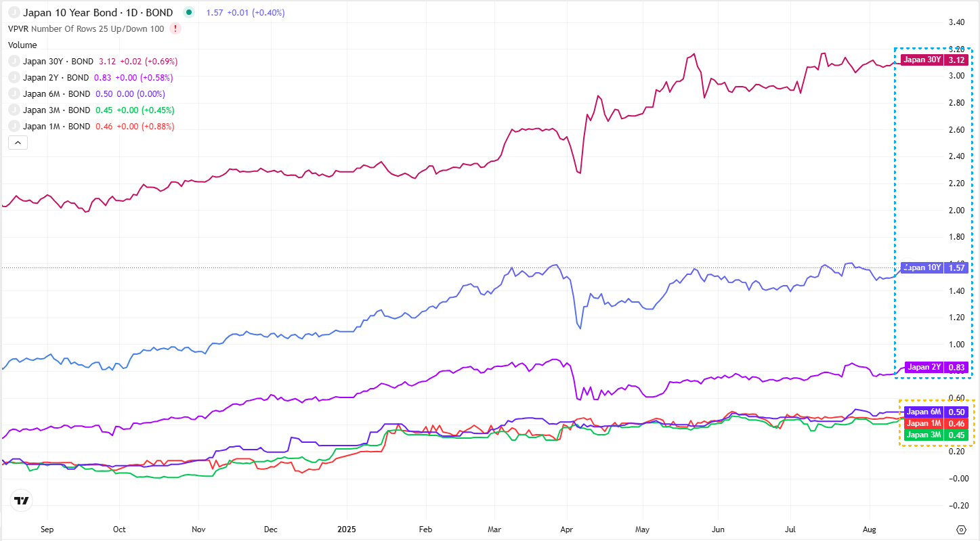Viewport: 980px width, 541px height.
Task: Open chart settings hexagon gear icon
Action: click(961, 529)
